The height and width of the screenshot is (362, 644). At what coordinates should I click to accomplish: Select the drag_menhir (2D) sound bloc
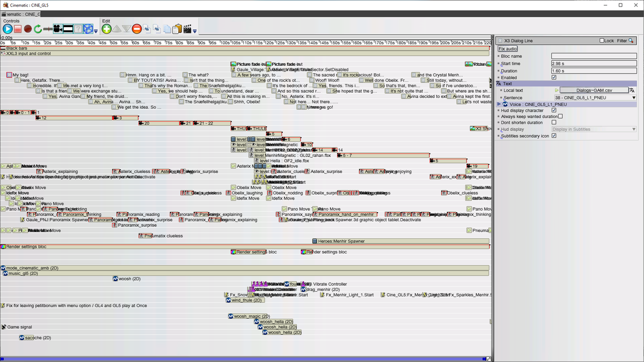[320, 290]
